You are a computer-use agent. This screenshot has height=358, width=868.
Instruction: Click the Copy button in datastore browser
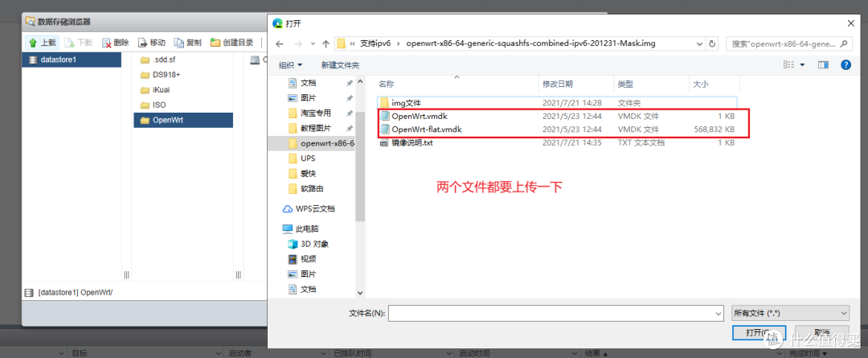[187, 43]
